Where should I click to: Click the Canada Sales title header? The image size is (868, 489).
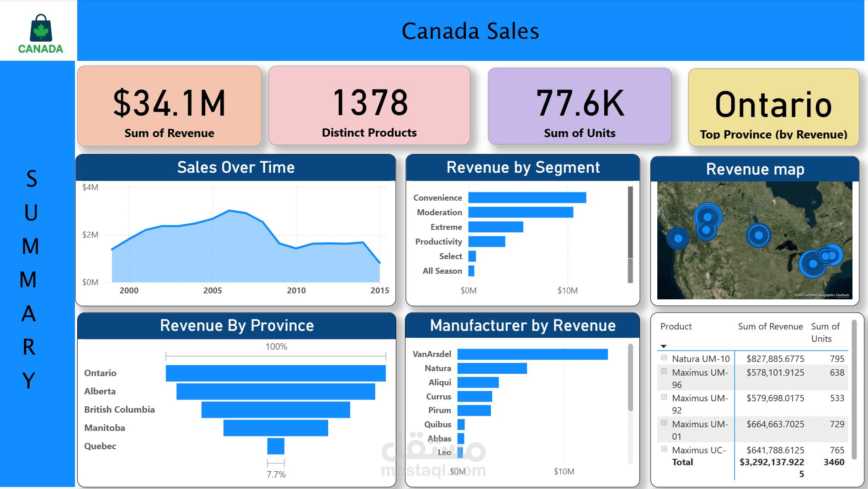coord(470,31)
